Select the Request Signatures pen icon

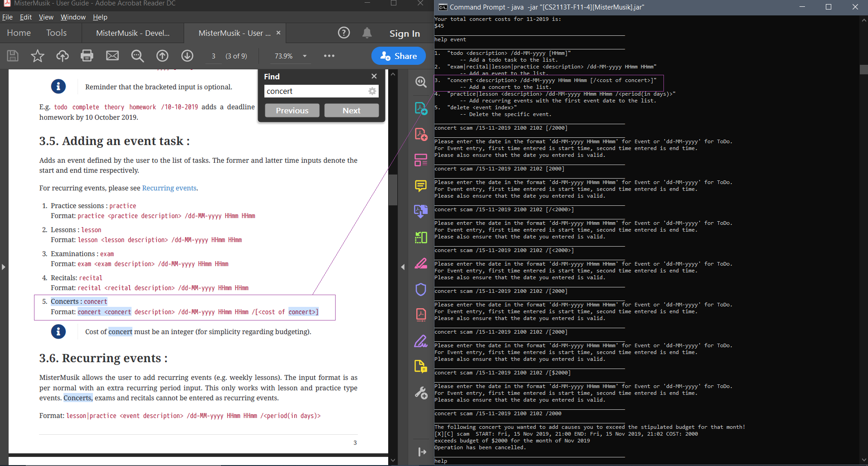pos(421,341)
